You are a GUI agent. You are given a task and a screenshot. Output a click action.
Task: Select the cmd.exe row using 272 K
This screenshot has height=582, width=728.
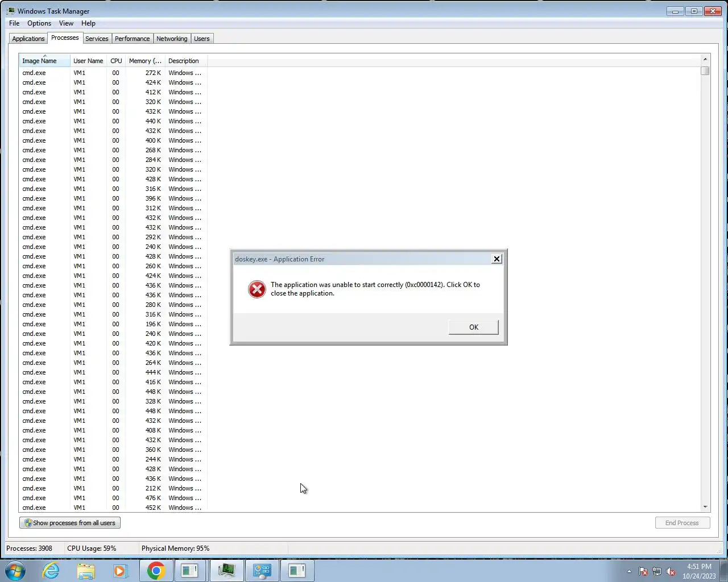click(x=113, y=73)
